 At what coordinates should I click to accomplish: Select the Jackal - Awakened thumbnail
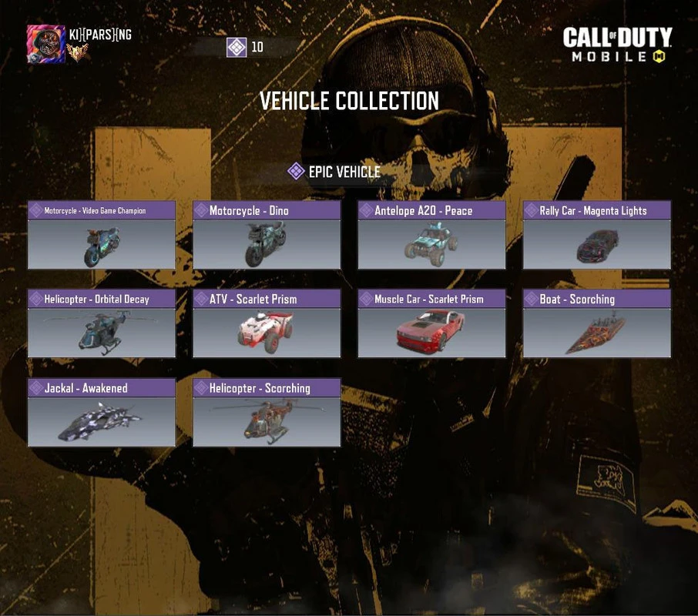tap(102, 422)
